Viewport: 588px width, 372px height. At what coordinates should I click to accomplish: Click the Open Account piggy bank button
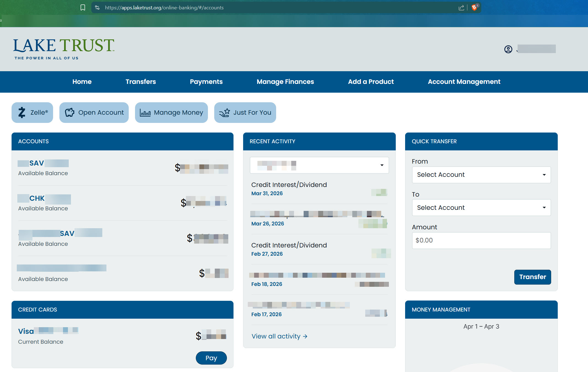coord(94,112)
